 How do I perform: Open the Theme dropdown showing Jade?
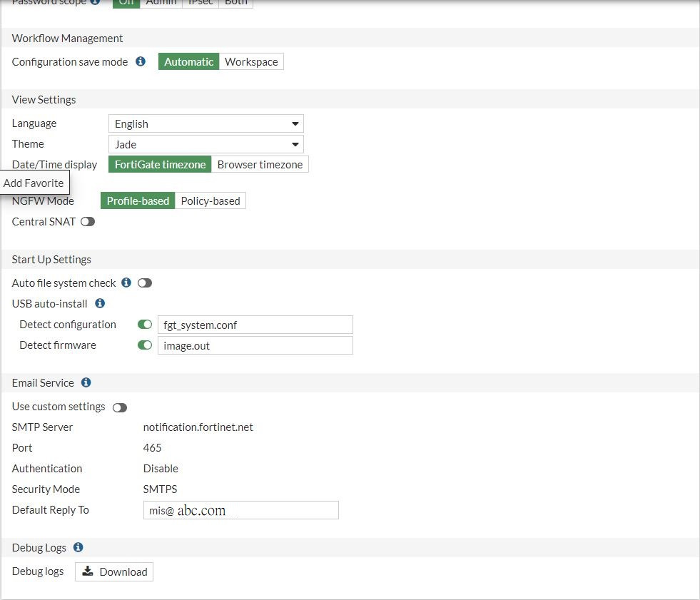point(206,144)
